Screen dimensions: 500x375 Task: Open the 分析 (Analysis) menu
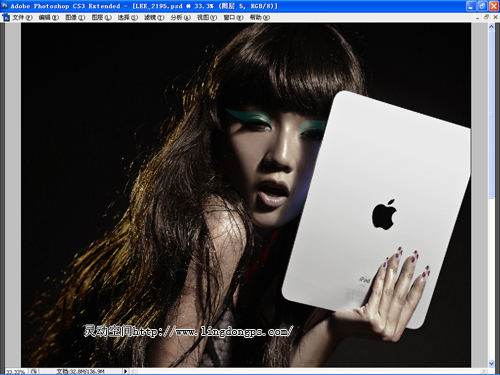[x=181, y=17]
